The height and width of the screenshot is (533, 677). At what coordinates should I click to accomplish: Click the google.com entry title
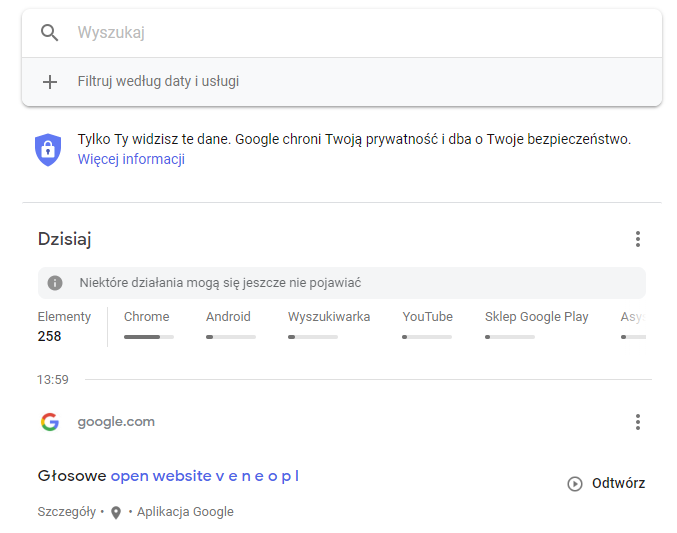coord(116,422)
